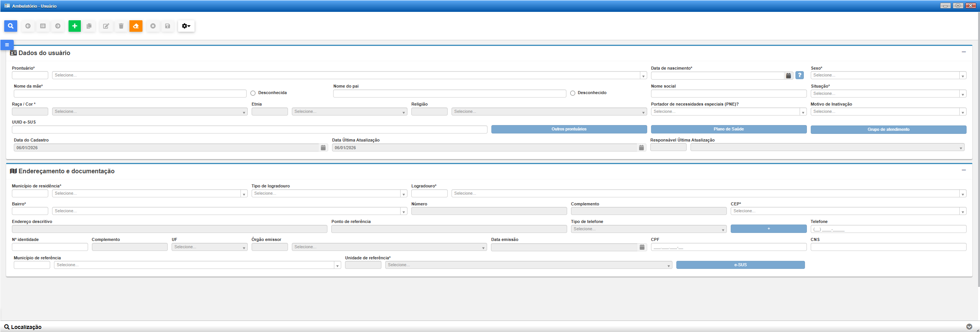Screen dimensions: 980x332
Task: Click the orange eraser clear button
Action: click(136, 26)
